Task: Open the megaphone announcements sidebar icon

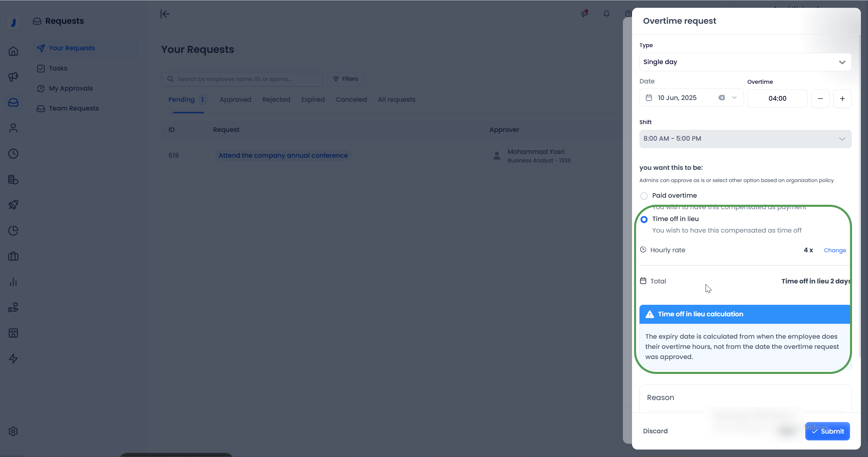Action: point(13,77)
